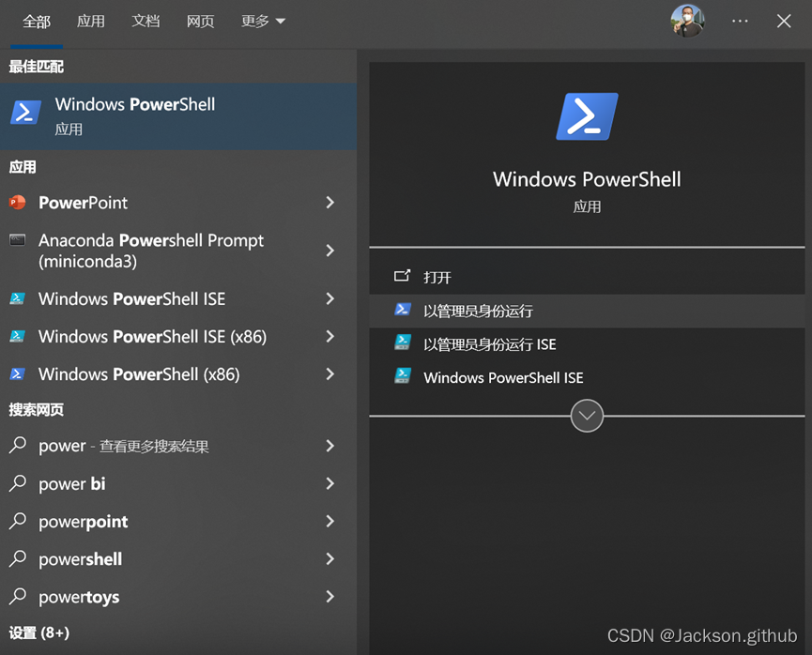Select the 全部 tab

pyautogui.click(x=37, y=22)
